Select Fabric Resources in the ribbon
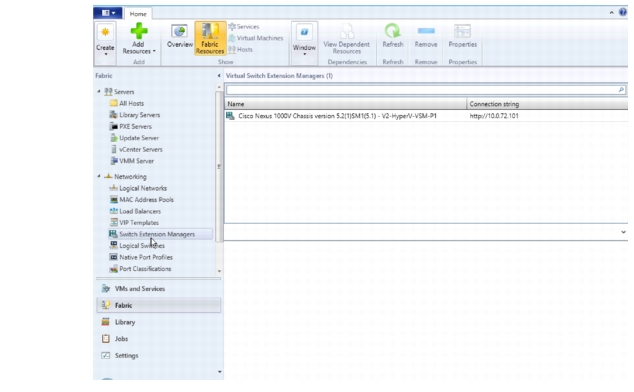Image resolution: width=634 pixels, height=392 pixels. [210, 39]
